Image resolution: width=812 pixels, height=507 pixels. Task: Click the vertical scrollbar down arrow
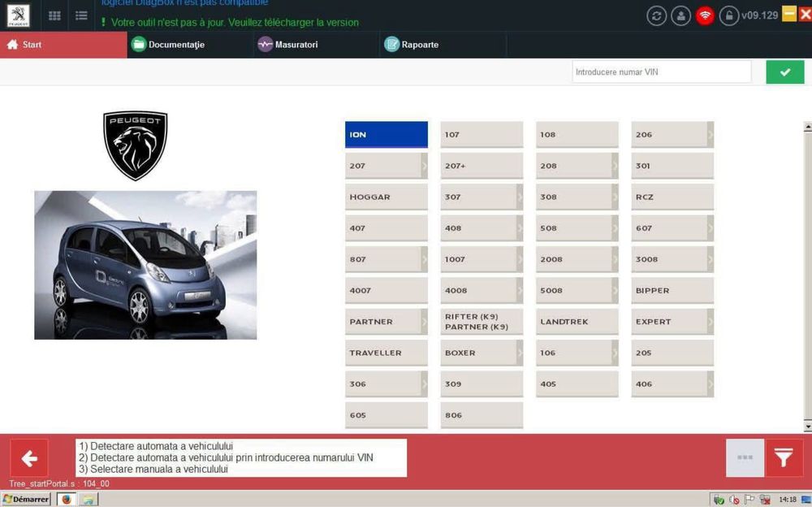(808, 427)
